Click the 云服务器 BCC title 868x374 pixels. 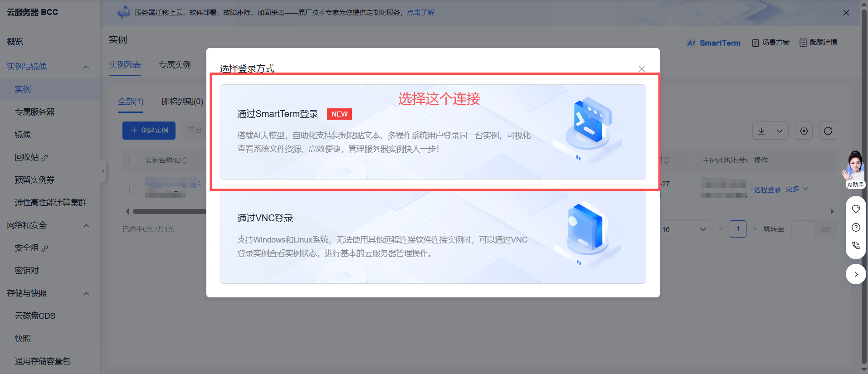(32, 12)
